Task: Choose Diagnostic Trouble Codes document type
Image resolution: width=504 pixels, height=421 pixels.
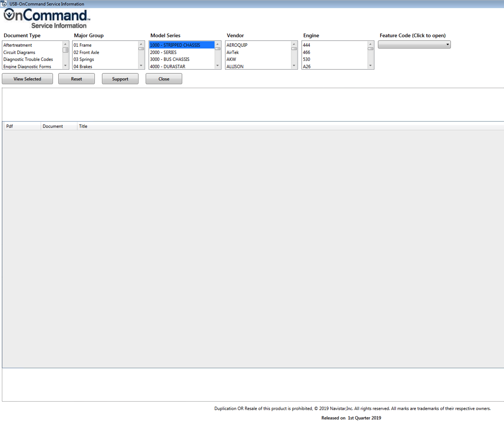Action: tap(32, 59)
